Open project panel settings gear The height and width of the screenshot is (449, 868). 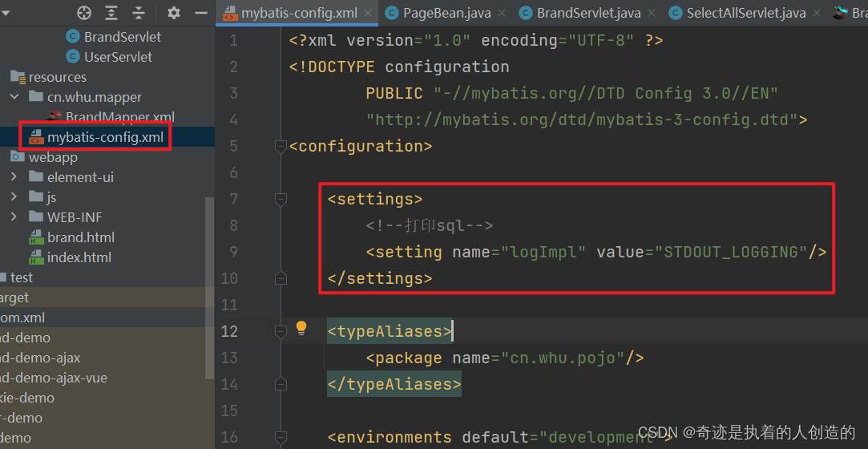coord(174,13)
